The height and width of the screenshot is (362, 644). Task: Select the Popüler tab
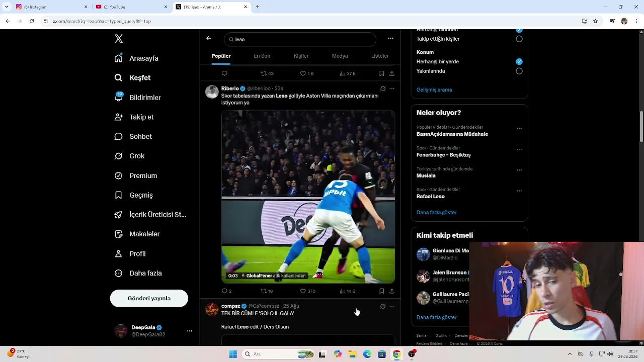pyautogui.click(x=221, y=56)
